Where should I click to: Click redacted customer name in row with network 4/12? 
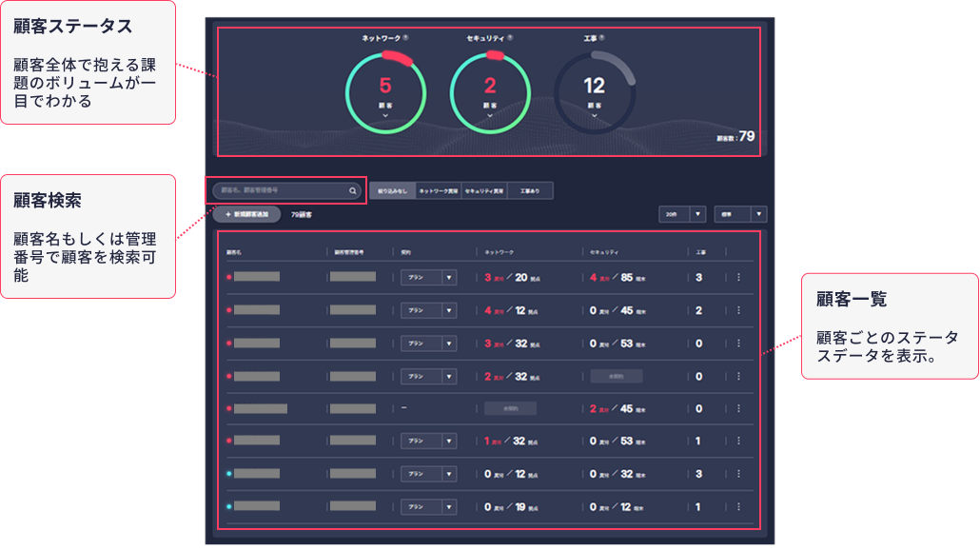tap(257, 310)
